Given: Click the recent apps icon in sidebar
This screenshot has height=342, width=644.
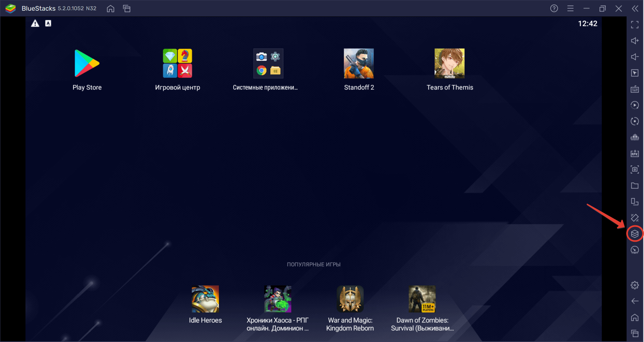Looking at the screenshot, I should pyautogui.click(x=635, y=333).
